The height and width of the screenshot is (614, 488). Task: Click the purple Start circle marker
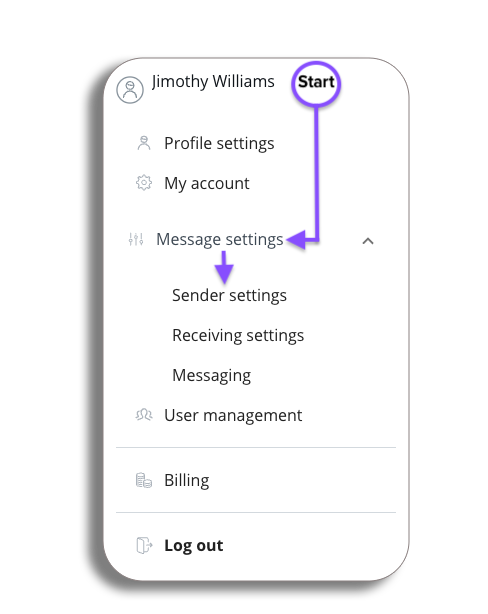click(x=316, y=83)
